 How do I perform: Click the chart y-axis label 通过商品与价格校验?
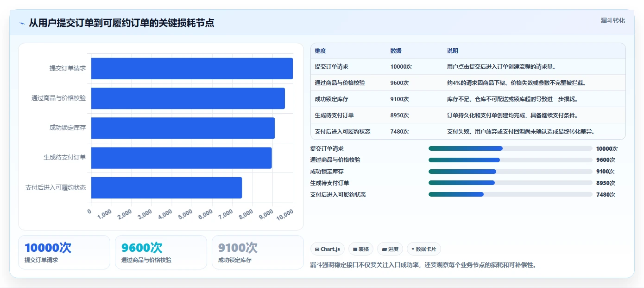tap(59, 98)
